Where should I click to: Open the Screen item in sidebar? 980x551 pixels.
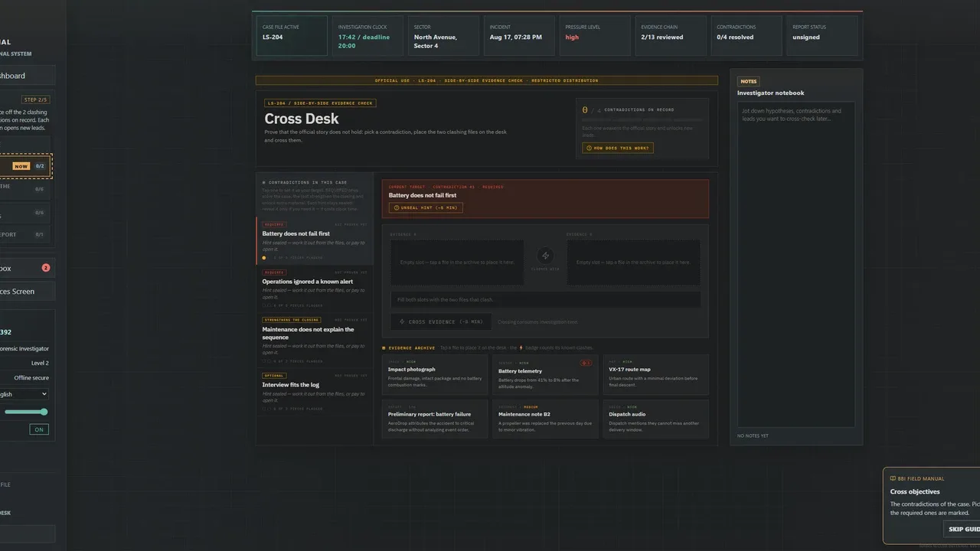27,292
